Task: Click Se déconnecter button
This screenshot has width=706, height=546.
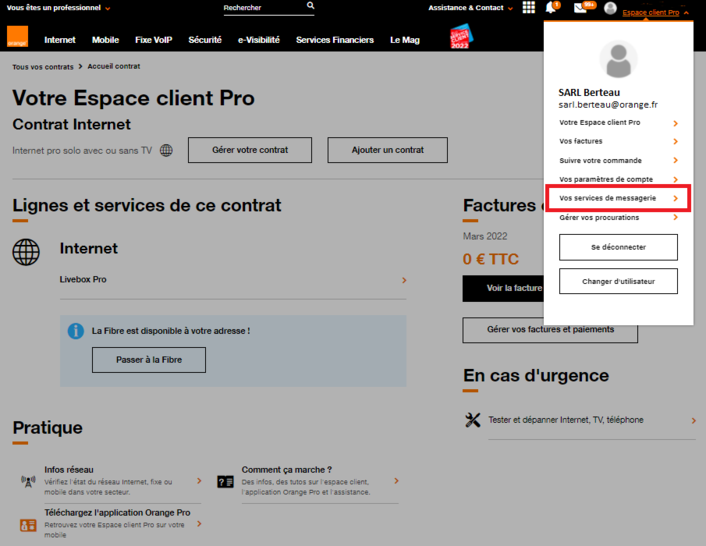Action: click(618, 247)
